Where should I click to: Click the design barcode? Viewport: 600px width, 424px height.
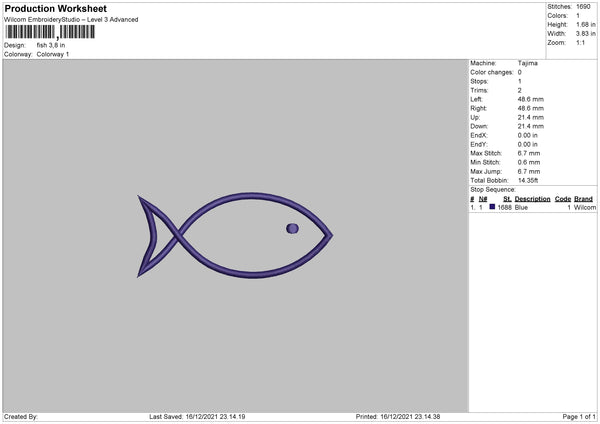[x=50, y=32]
